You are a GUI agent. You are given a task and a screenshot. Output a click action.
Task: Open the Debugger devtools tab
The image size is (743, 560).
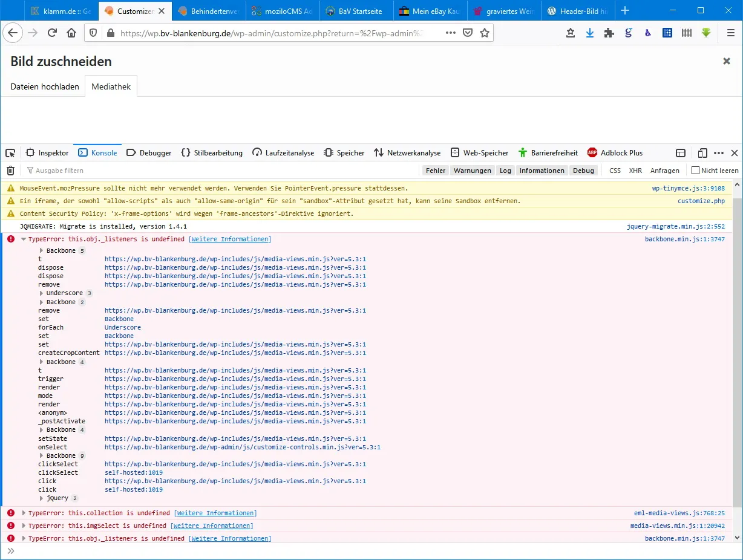(x=149, y=153)
